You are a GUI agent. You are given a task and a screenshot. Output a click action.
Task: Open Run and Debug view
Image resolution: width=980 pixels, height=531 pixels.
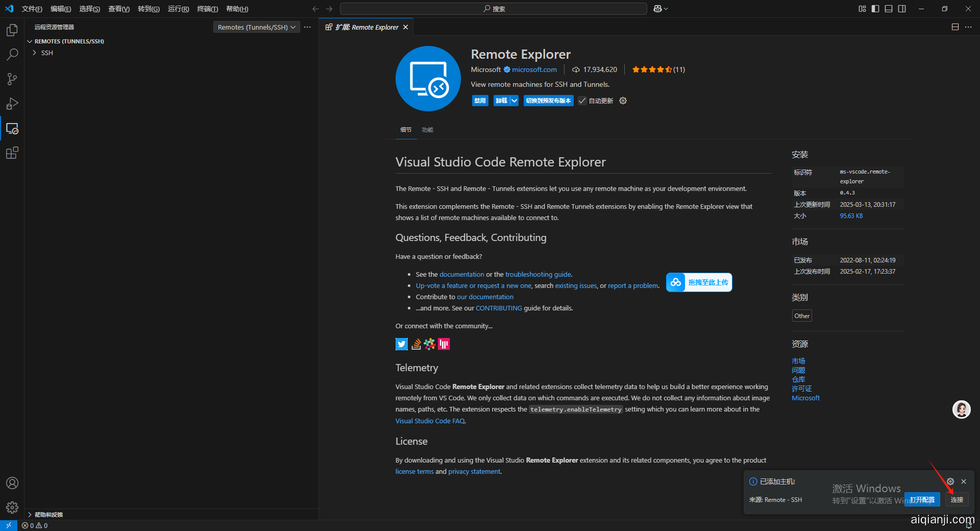(12, 104)
